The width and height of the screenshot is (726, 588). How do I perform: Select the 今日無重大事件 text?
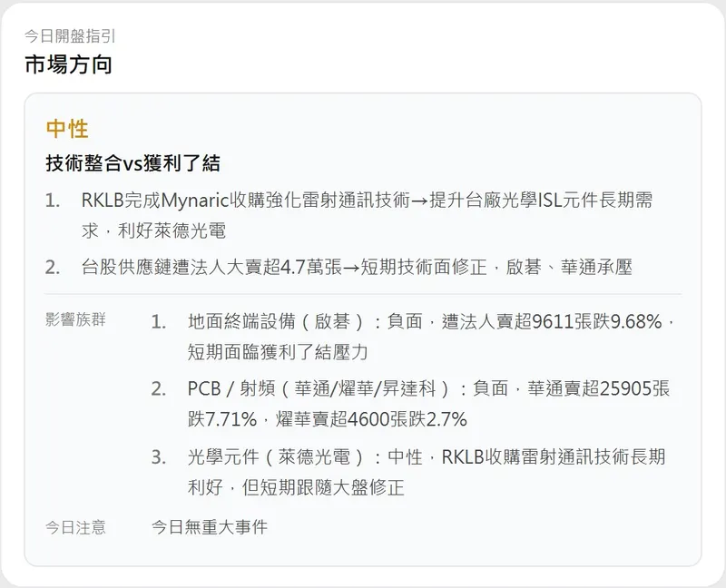click(210, 527)
